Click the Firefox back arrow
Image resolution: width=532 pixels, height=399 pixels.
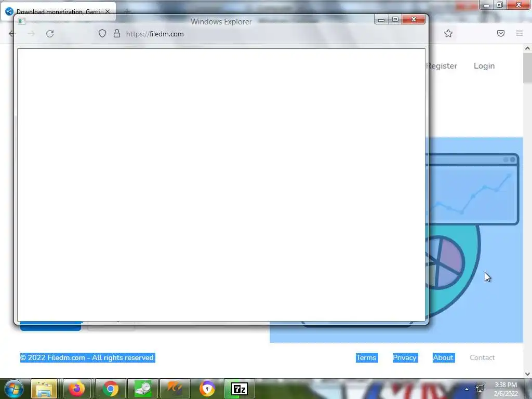tap(12, 34)
